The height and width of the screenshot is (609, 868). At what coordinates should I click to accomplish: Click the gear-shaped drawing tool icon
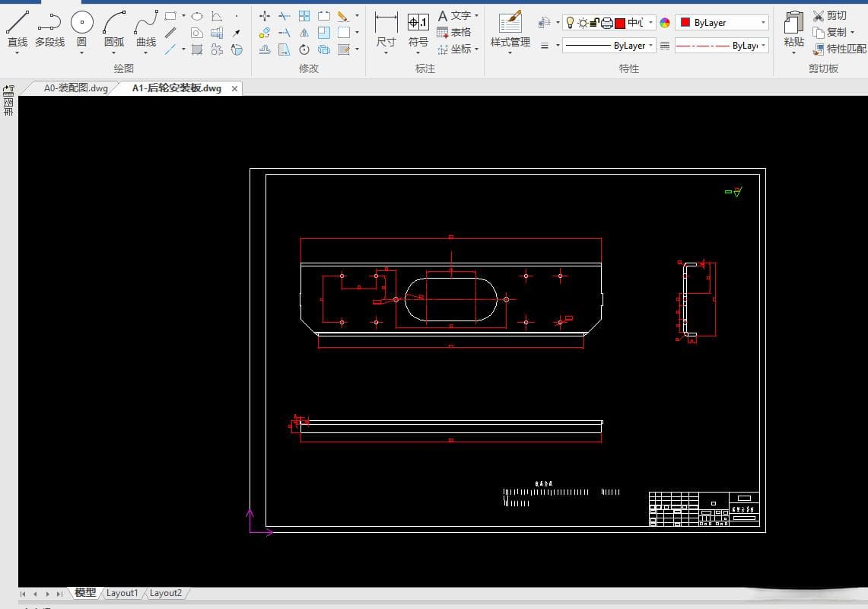click(x=217, y=49)
